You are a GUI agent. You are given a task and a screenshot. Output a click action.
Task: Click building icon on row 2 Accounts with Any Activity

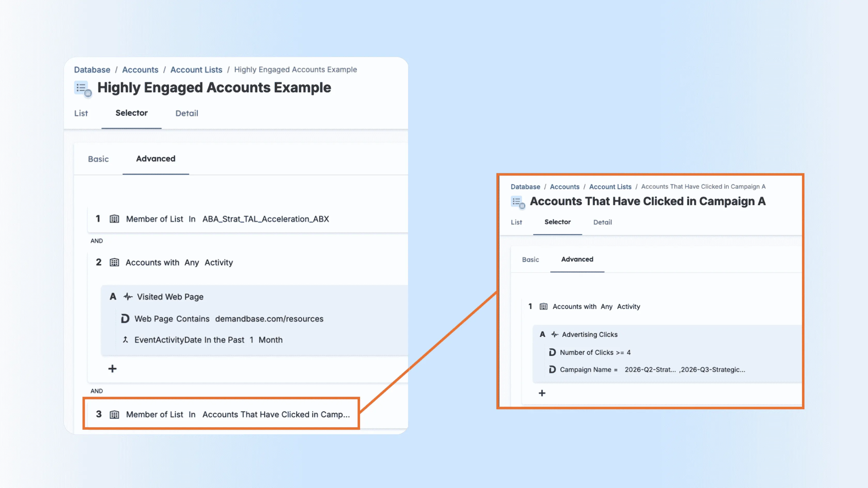114,262
